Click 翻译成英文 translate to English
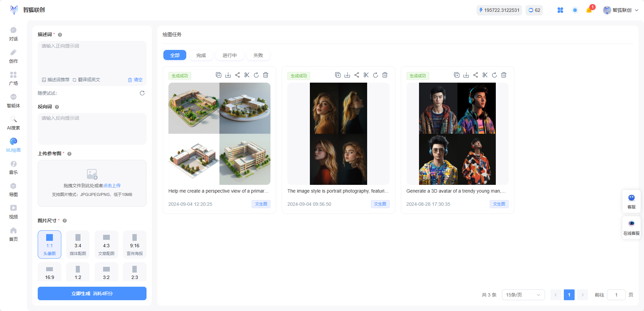This screenshot has height=311, width=644. point(87,80)
